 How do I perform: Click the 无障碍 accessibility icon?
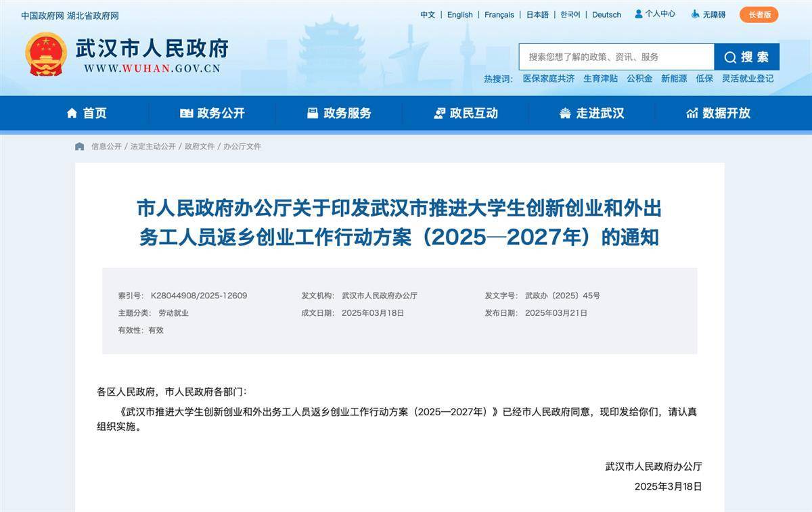click(x=695, y=14)
